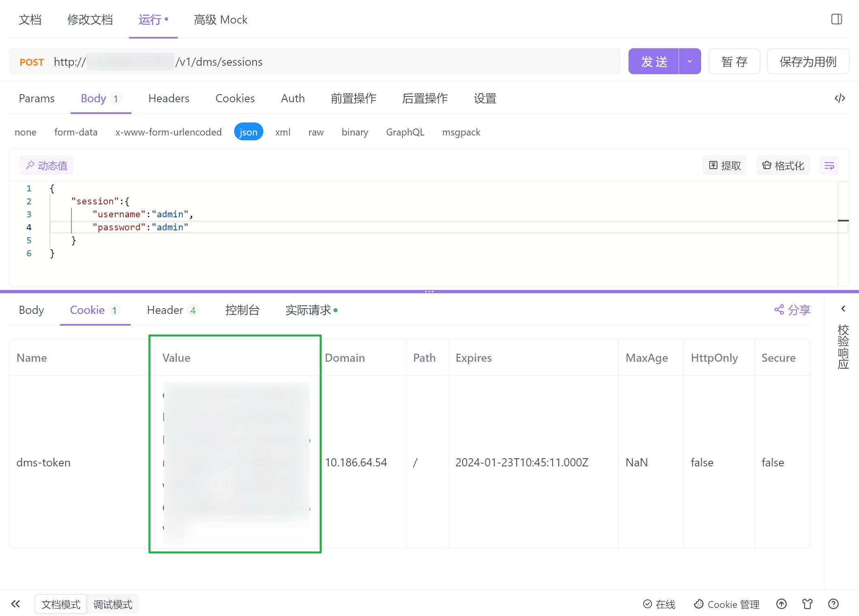The image size is (859, 616).
Task: Click the upload arrow icon in status bar
Action: (781, 604)
